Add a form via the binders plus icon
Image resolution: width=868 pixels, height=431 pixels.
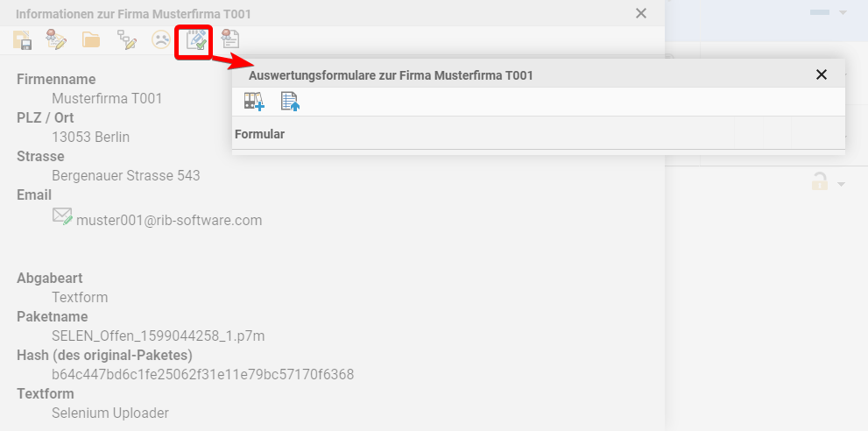pos(254,102)
